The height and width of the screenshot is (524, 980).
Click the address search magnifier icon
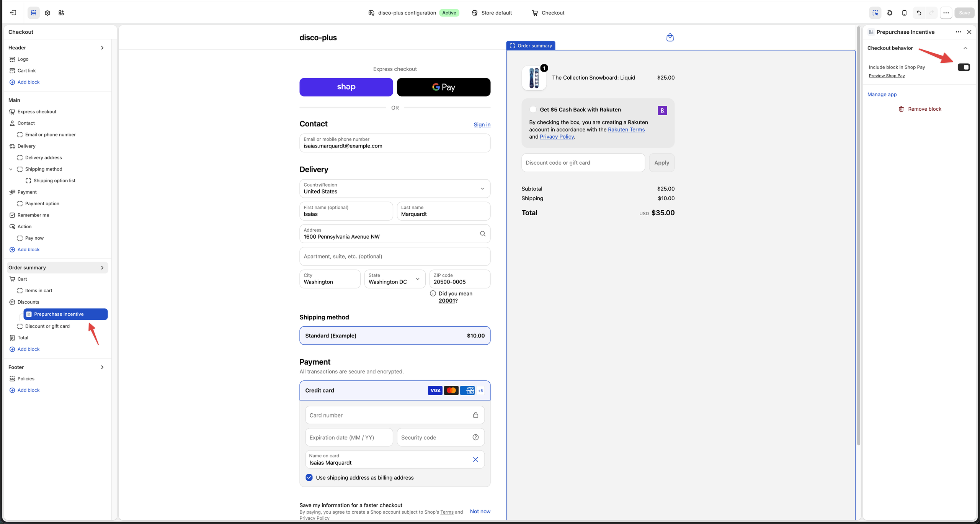[x=483, y=234]
